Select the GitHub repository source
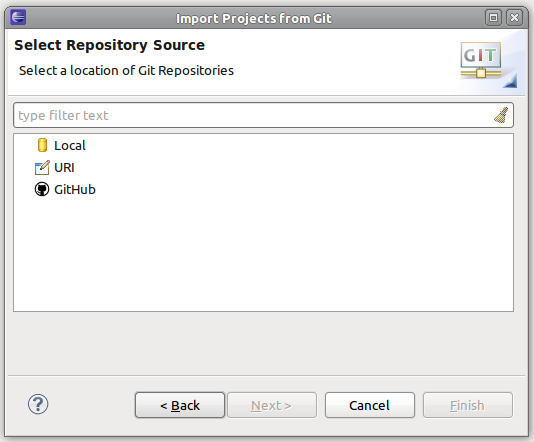The height and width of the screenshot is (442, 534). coord(75,189)
